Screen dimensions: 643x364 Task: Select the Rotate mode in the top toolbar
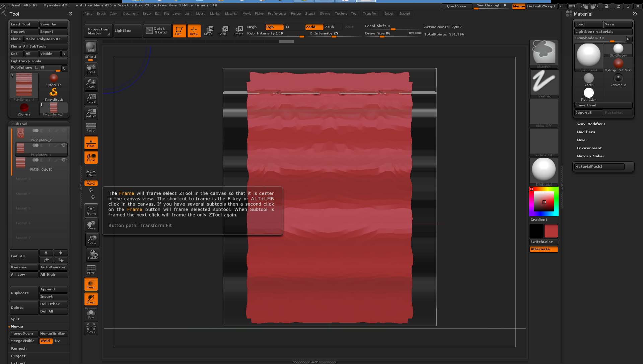238,30
